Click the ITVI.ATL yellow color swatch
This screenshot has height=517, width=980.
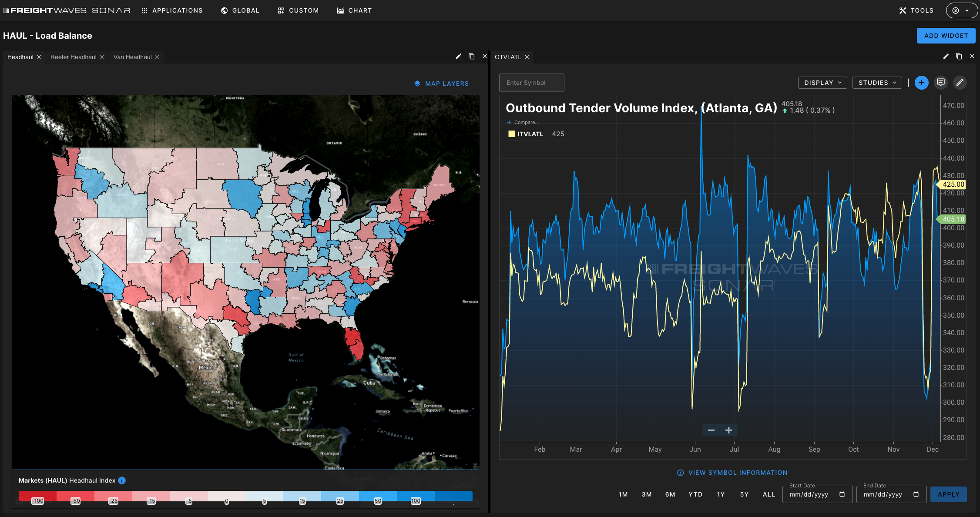(511, 134)
